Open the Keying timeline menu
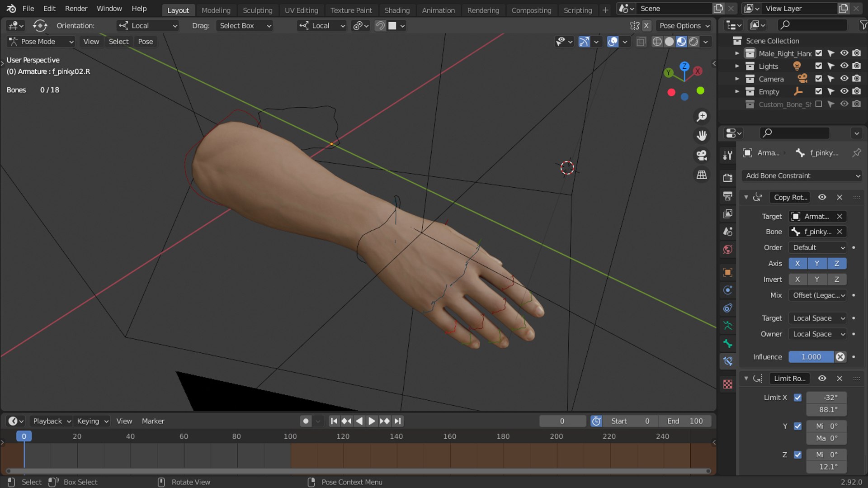This screenshot has height=488, width=868. (92, 421)
